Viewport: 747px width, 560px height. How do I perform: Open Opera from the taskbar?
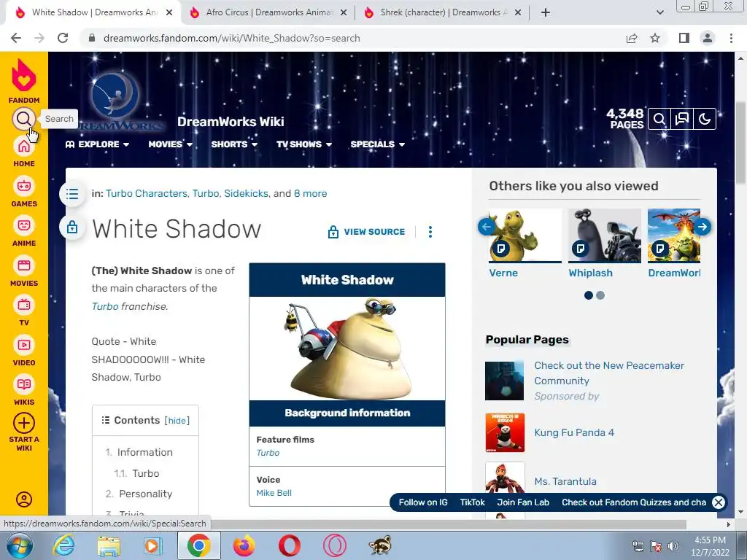(x=289, y=545)
